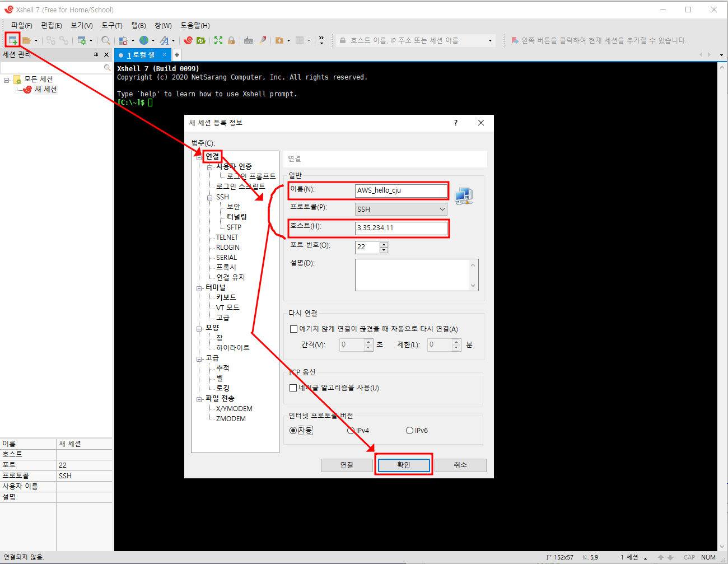Toggle full screen green arrows icon

click(x=218, y=40)
